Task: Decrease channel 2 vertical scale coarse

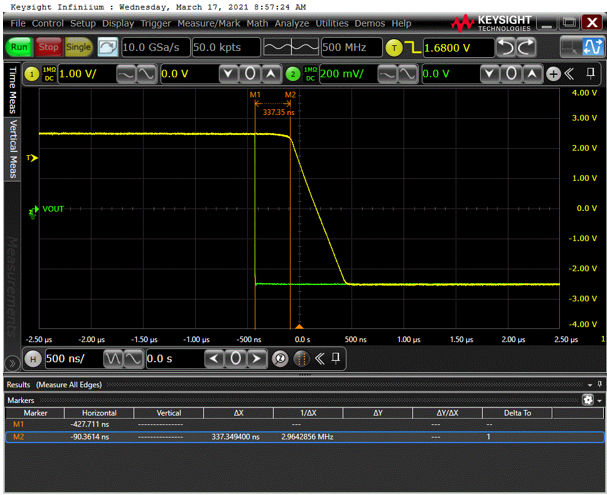Action: [x=388, y=74]
